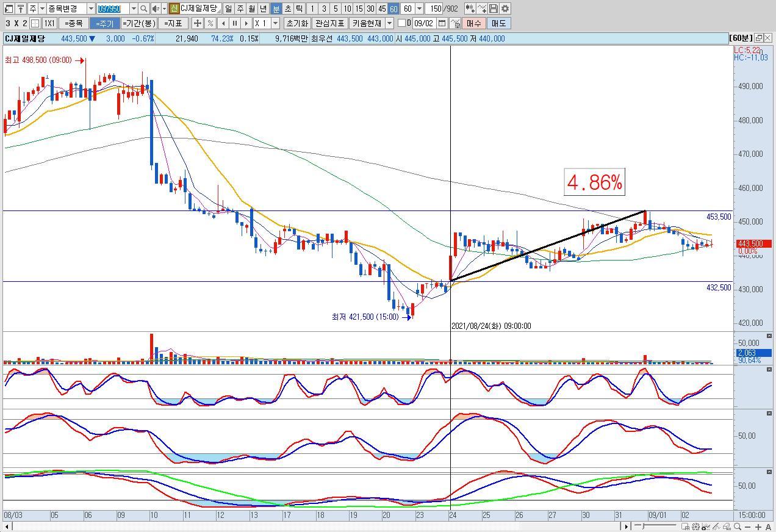Click the draw trendline icon in bottom toolbar
This screenshot has height=532, width=776.
(717, 527)
